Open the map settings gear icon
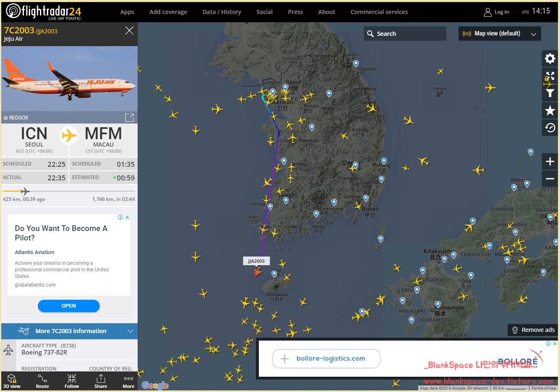The image size is (560, 392). 550,58
